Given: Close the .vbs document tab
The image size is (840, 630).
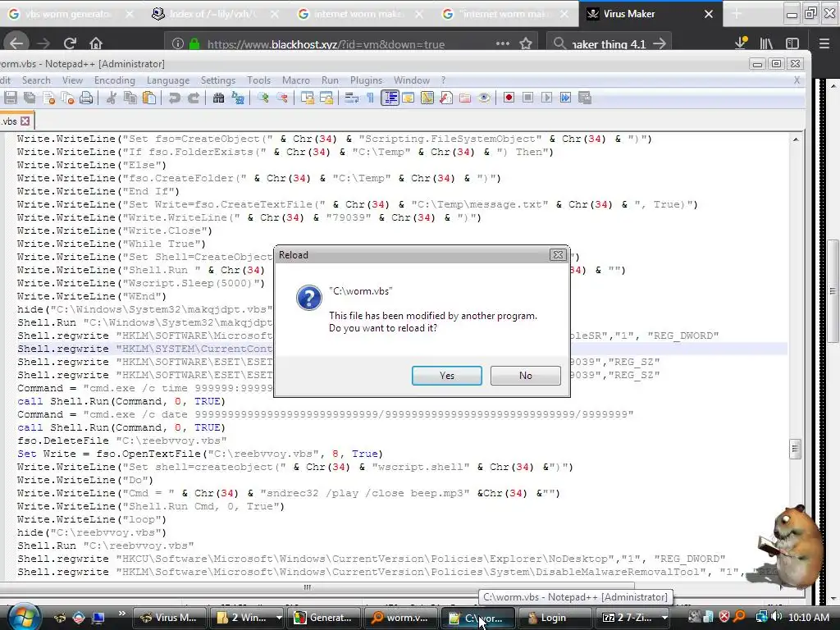Looking at the screenshot, I should pyautogui.click(x=25, y=121).
